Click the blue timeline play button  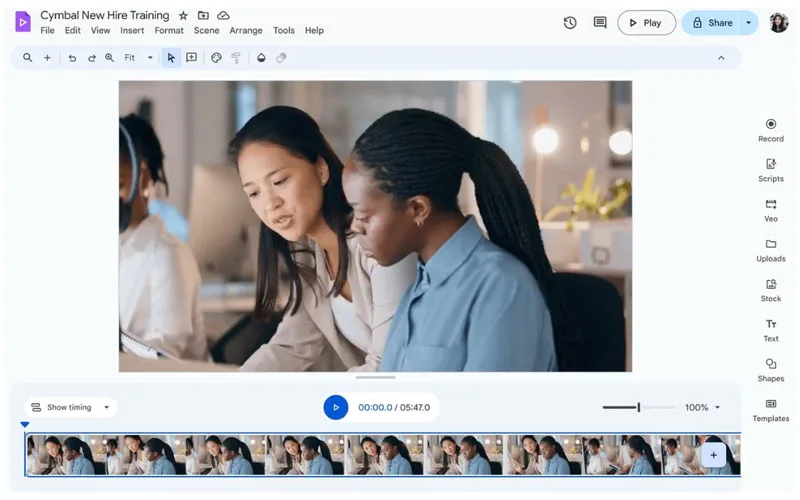coord(336,407)
